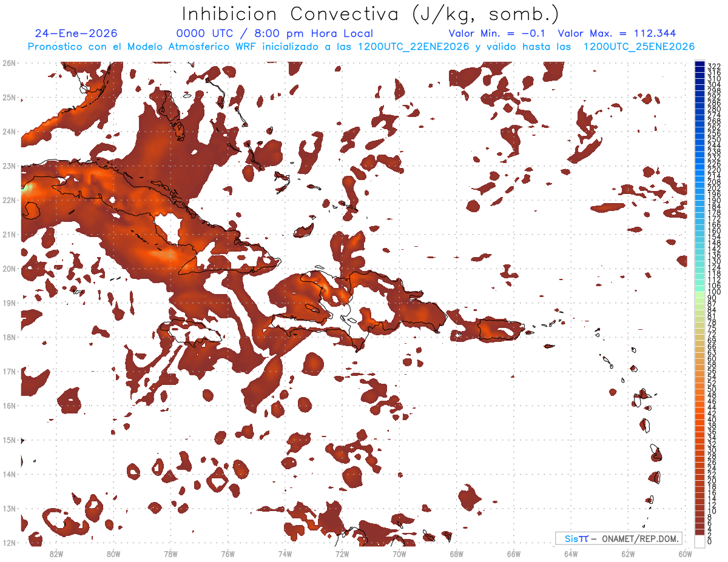Select the date "24-Ene-2026"
The height and width of the screenshot is (562, 728).
pos(76,34)
